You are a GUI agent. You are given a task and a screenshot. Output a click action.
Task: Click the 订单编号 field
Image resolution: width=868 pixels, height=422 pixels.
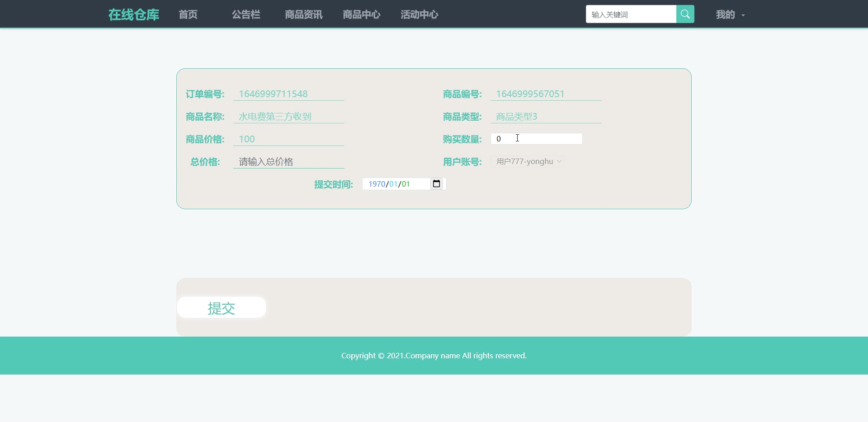(x=288, y=94)
